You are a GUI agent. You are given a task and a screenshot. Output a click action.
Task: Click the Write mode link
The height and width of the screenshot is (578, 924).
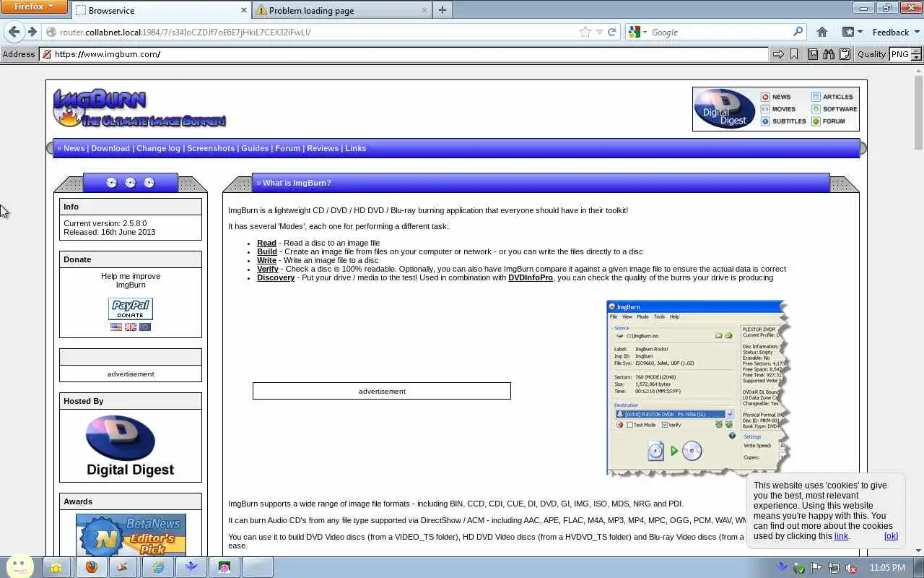pos(266,260)
